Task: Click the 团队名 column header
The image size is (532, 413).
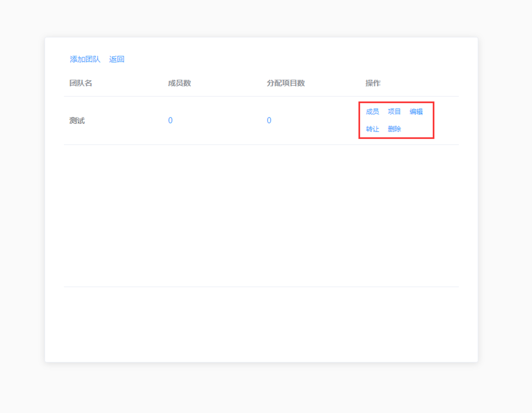Action: (81, 83)
